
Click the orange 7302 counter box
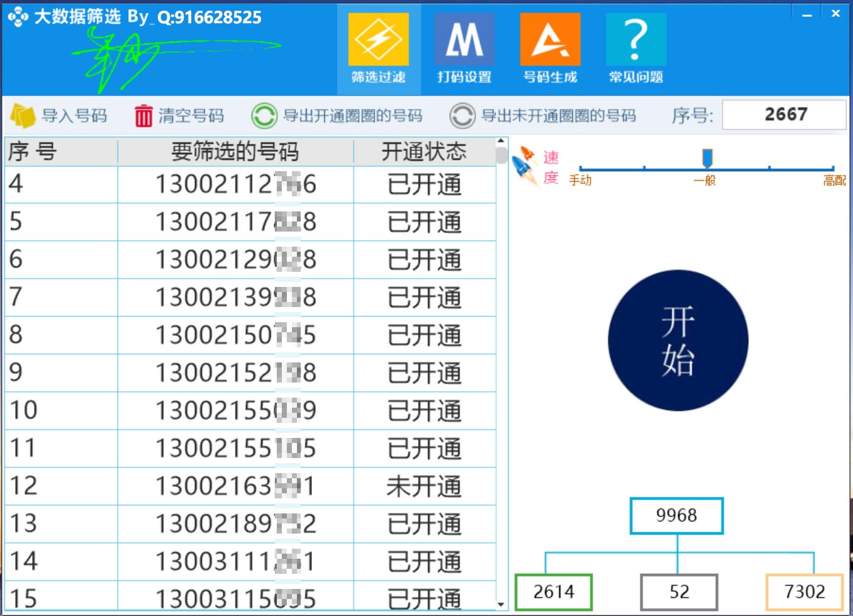pos(804,591)
